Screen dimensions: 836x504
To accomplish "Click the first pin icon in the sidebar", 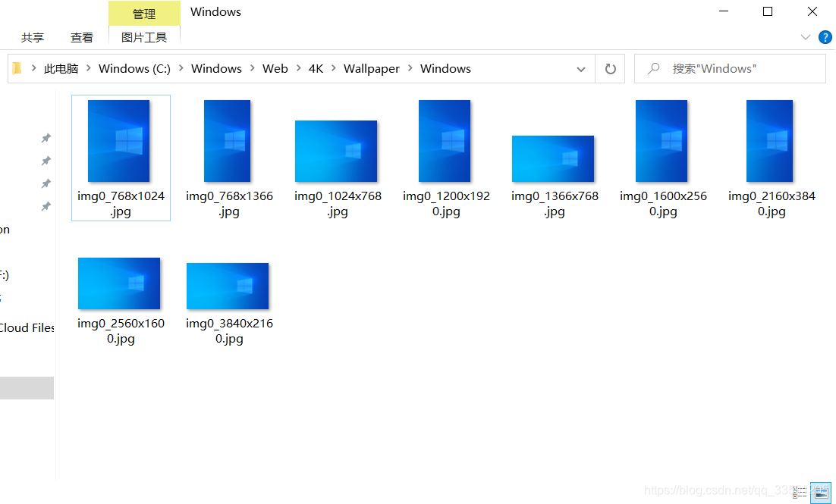I will [46, 138].
